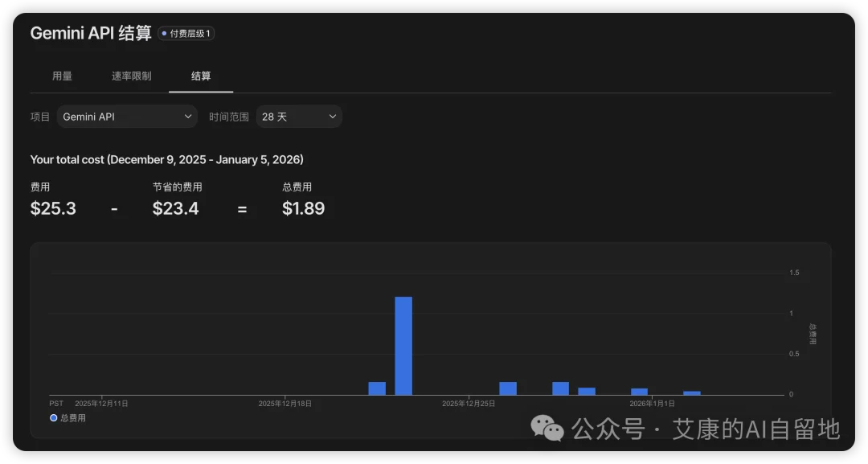This screenshot has height=464, width=868.
Task: Click the $23.4 节省的费用 value
Action: tap(176, 208)
